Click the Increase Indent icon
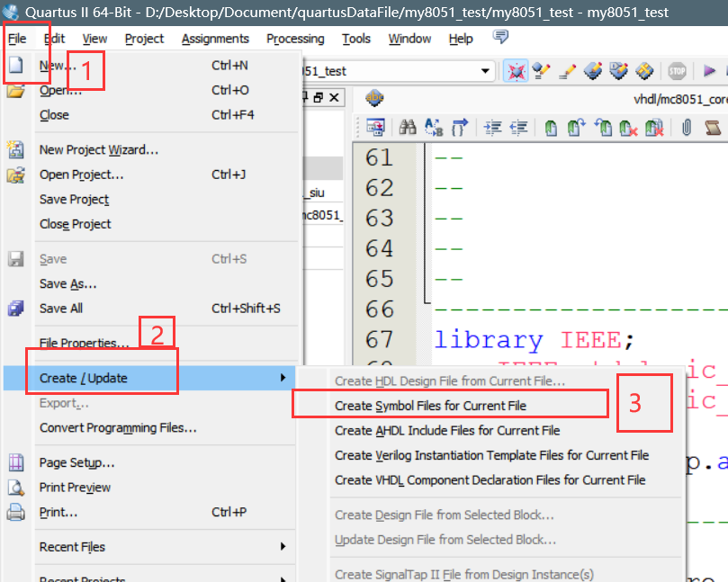 click(492, 127)
